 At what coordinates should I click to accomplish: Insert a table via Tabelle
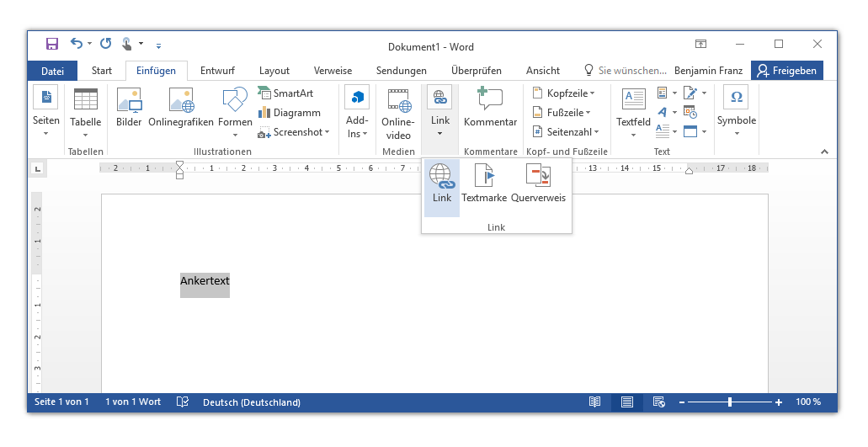click(x=85, y=114)
